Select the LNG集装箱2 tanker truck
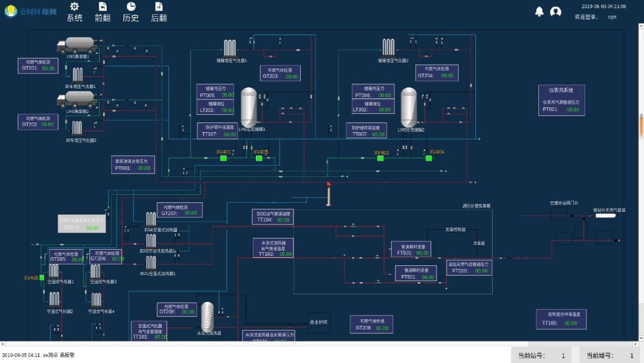This screenshot has height=363, width=644. click(77, 99)
